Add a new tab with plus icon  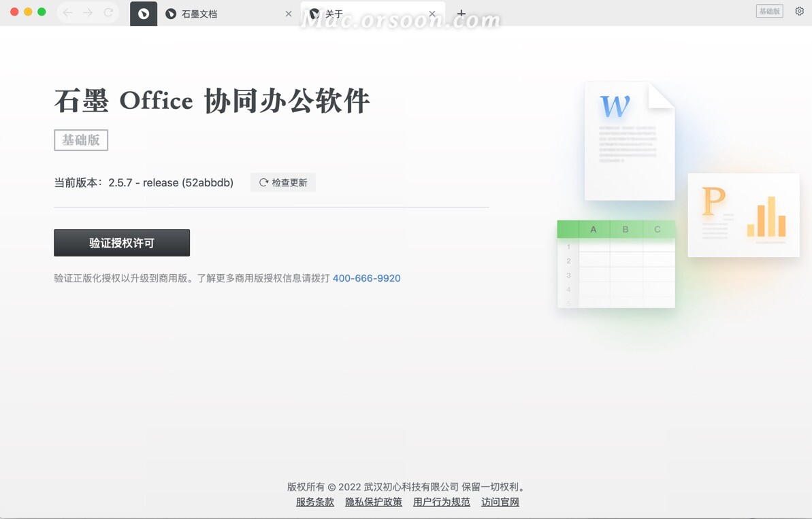click(x=461, y=14)
